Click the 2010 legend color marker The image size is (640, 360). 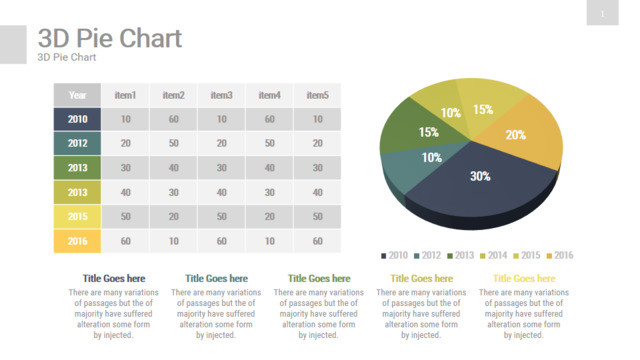(384, 256)
